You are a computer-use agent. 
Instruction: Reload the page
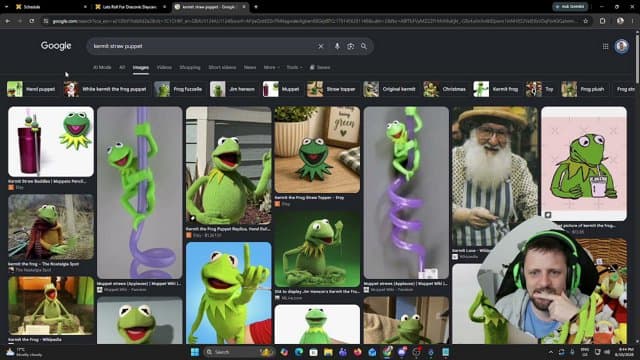pyautogui.click(x=32, y=21)
